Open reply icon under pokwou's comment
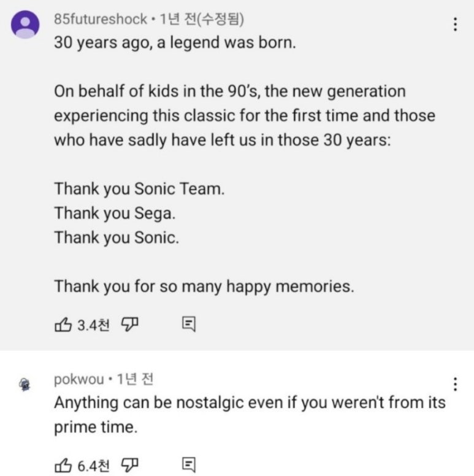Viewport: 474px width, 476px height. click(x=189, y=465)
